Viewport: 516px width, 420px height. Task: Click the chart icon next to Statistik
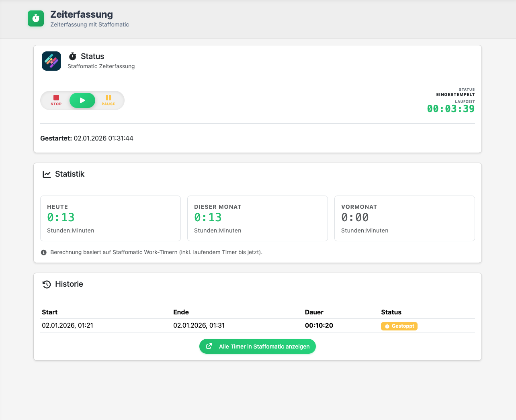(47, 174)
